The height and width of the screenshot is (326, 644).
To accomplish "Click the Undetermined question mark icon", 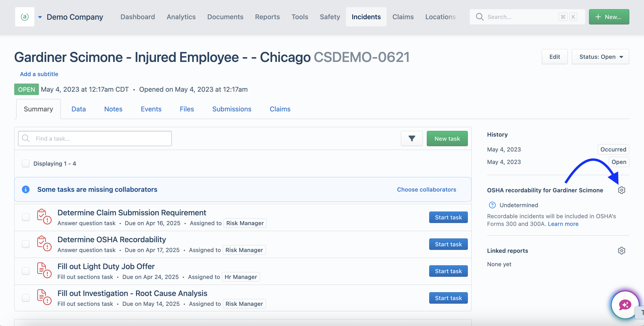I will [492, 205].
